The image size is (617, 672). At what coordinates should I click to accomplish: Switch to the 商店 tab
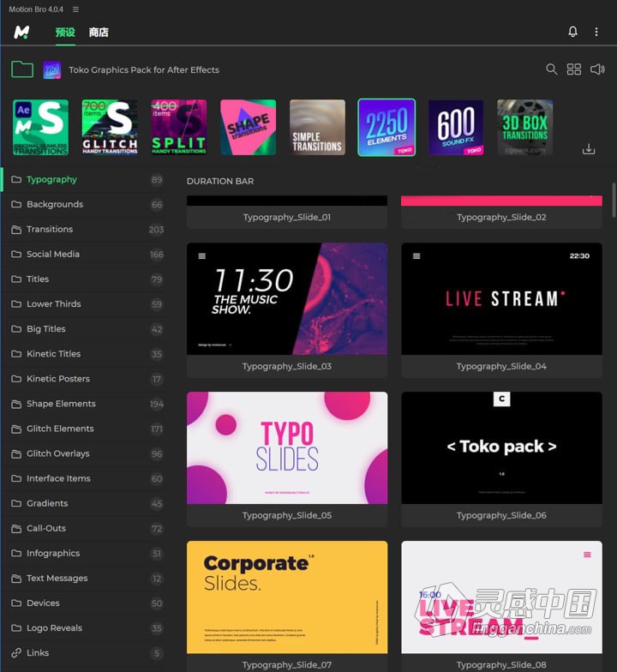[x=99, y=33]
